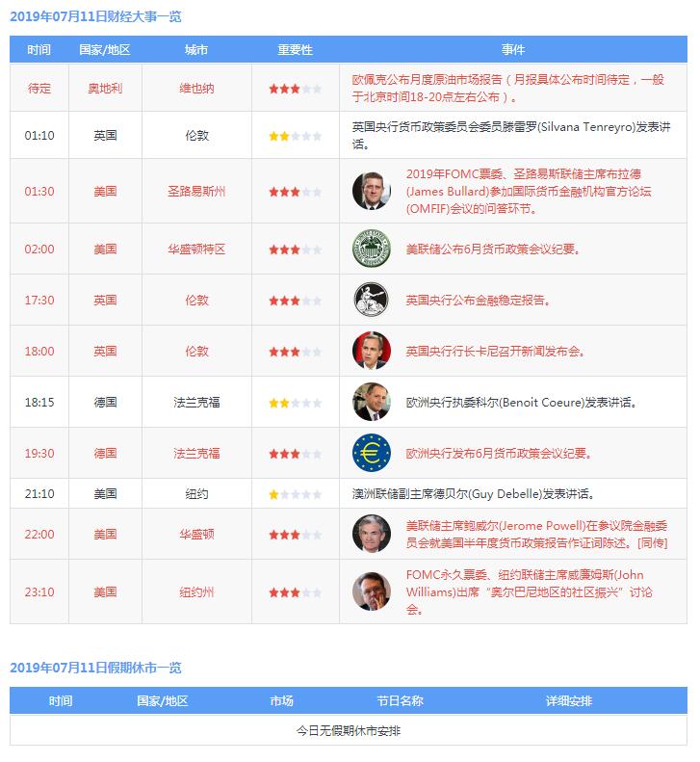Click the 01:10 time cell
This screenshot has height=762, width=700.
[39, 135]
